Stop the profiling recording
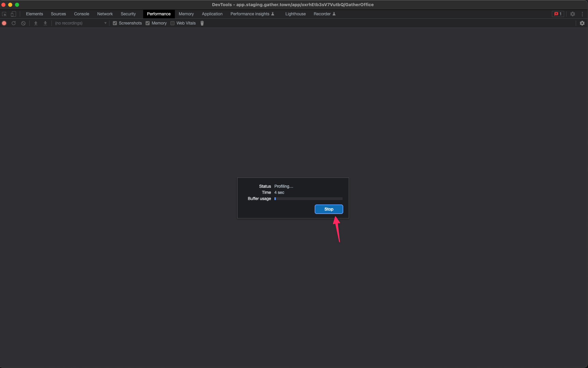The width and height of the screenshot is (588, 368). coord(329,209)
